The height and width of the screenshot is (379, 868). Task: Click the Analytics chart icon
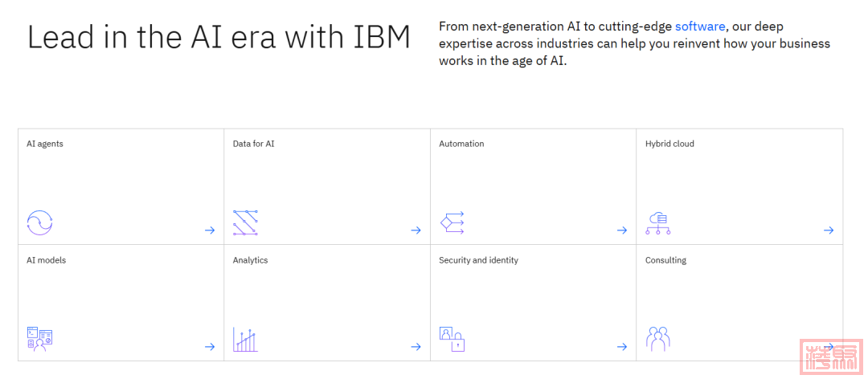pyautogui.click(x=245, y=339)
